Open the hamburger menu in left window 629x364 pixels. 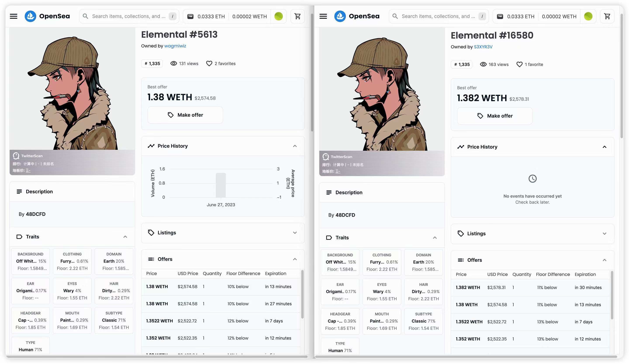tap(14, 16)
